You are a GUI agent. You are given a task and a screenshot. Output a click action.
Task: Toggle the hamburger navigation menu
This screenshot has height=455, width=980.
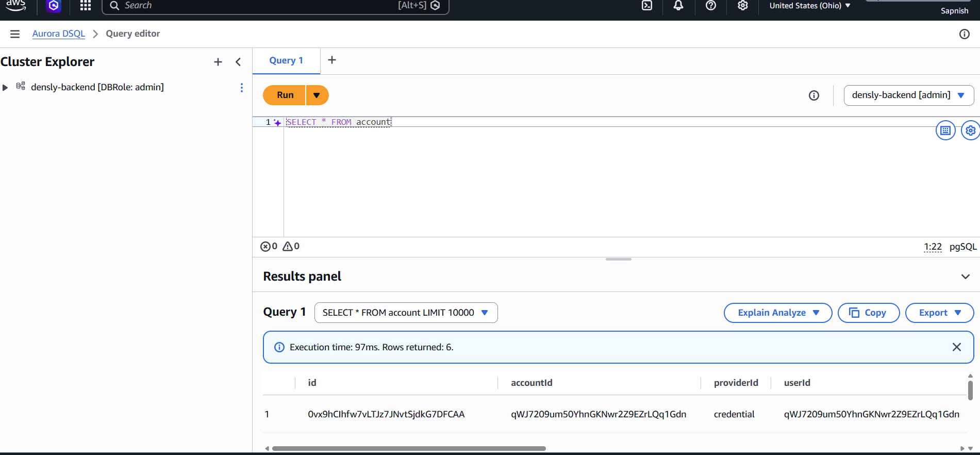(15, 34)
